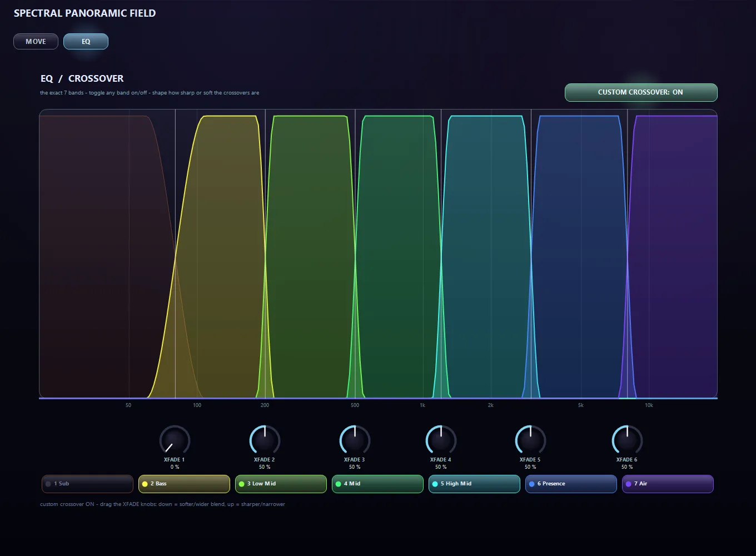
Task: Click the XFADE 4 knob
Action: [441, 440]
